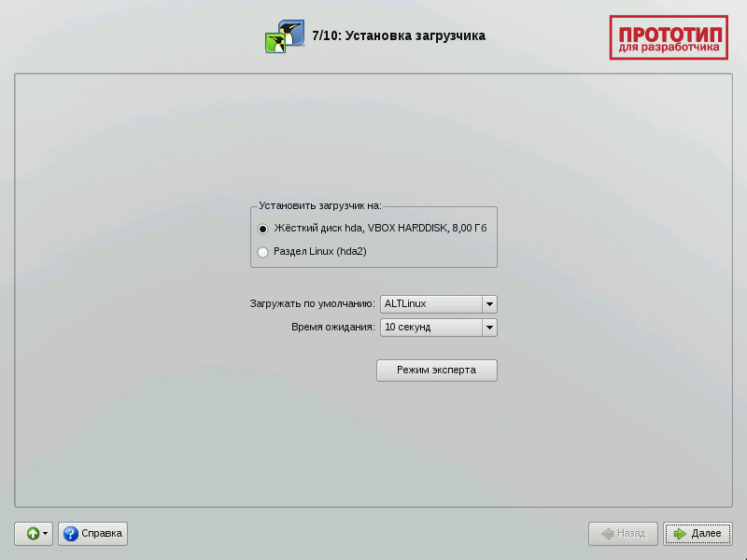Click the title text 7/10: Установка загрузчика
The image size is (747, 560).
399,35
